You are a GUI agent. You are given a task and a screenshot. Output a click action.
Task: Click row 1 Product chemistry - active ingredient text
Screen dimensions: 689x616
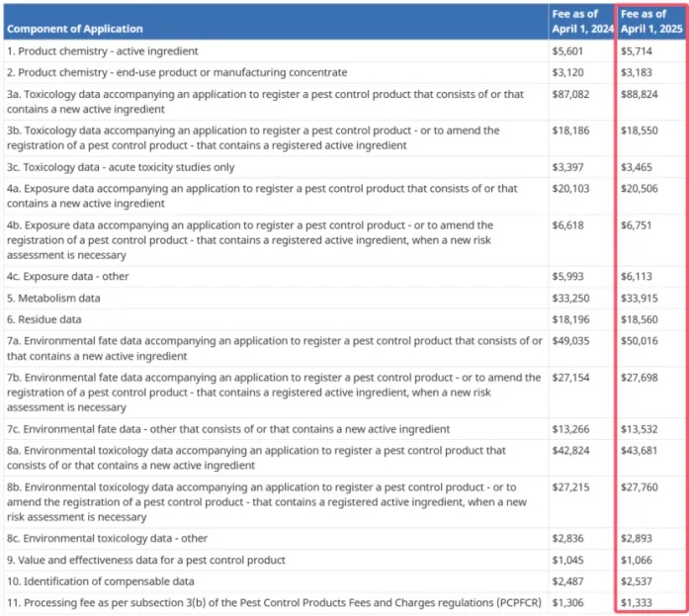116,50
